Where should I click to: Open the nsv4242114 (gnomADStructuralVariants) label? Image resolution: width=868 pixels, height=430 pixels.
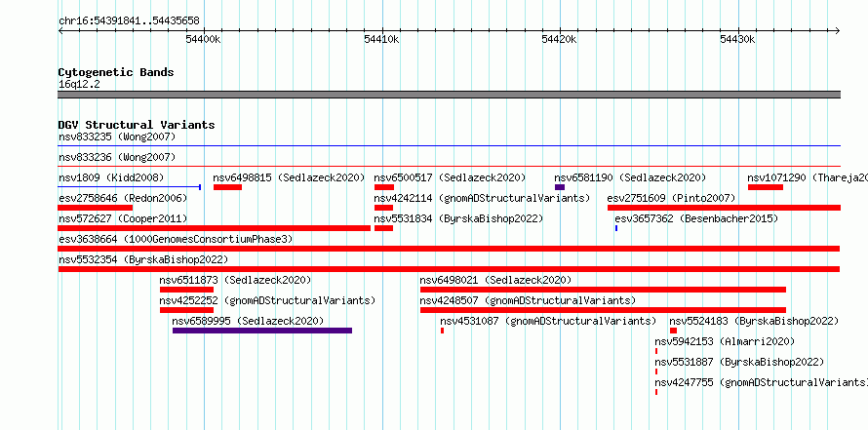coord(482,198)
